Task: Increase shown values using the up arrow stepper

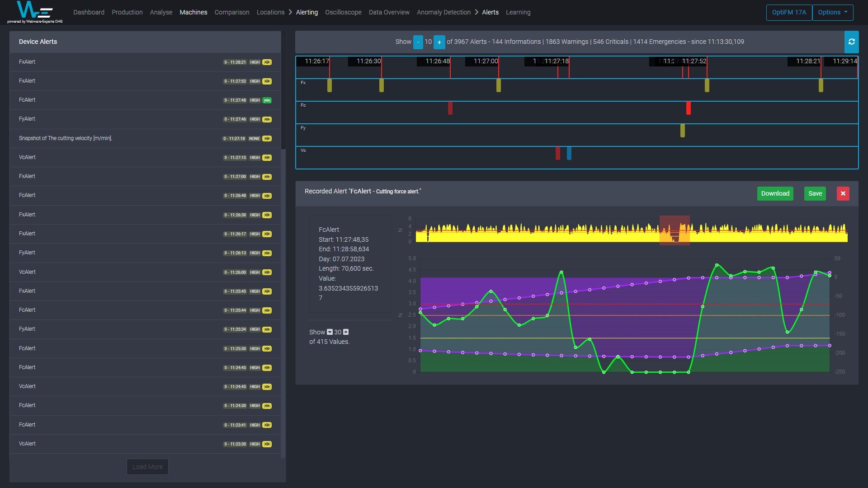Action: [x=345, y=332]
